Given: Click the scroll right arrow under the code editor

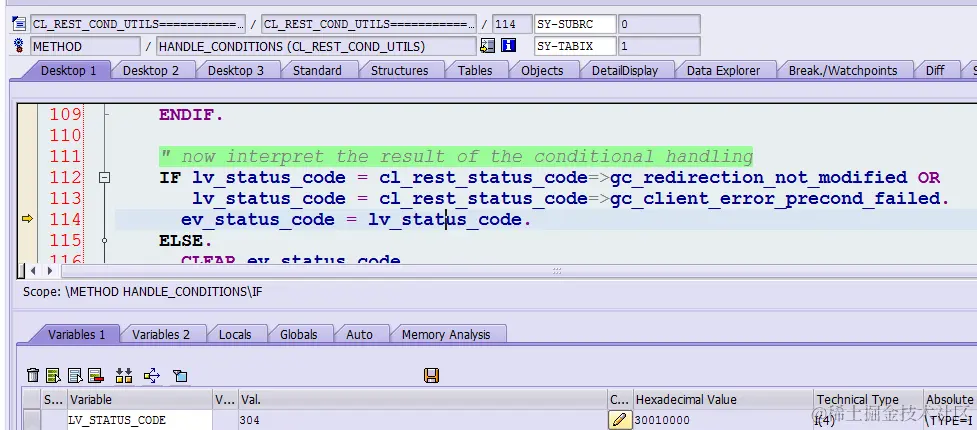Looking at the screenshot, I should click(50, 271).
